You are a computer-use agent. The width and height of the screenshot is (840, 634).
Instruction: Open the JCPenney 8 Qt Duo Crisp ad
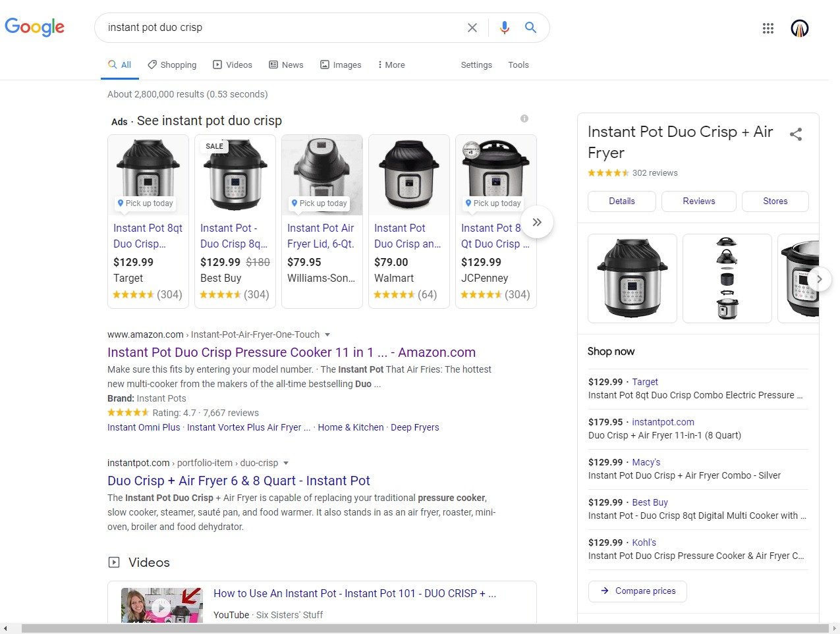coord(495,236)
